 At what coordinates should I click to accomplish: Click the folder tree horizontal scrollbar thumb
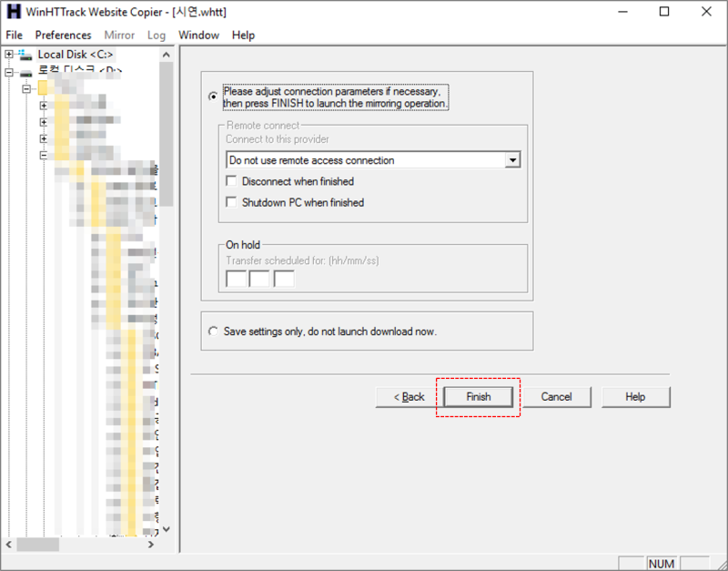(38, 544)
